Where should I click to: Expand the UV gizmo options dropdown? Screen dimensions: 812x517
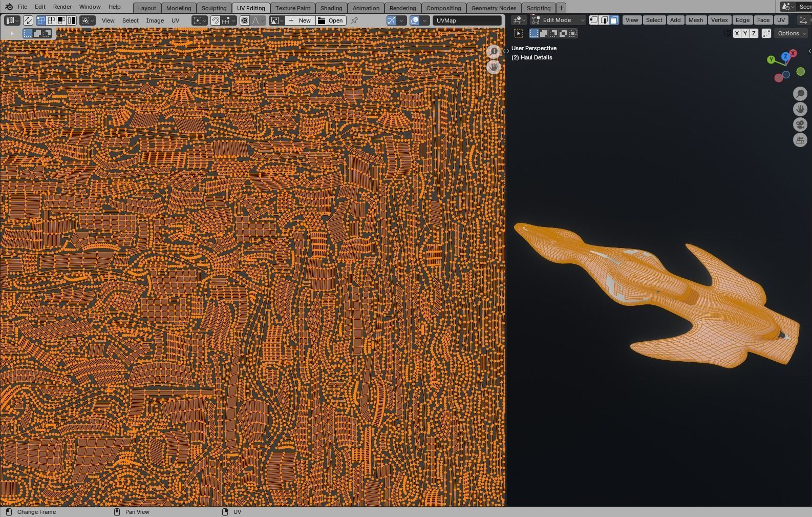click(402, 20)
